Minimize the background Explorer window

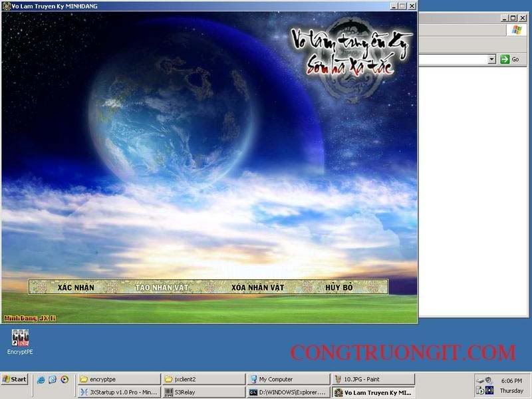point(505,18)
